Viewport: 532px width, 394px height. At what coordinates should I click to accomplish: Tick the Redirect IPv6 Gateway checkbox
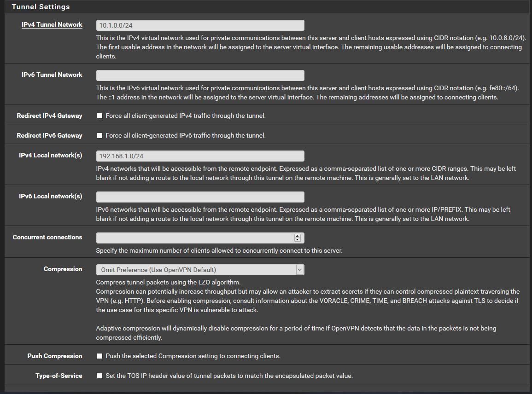[x=99, y=136]
